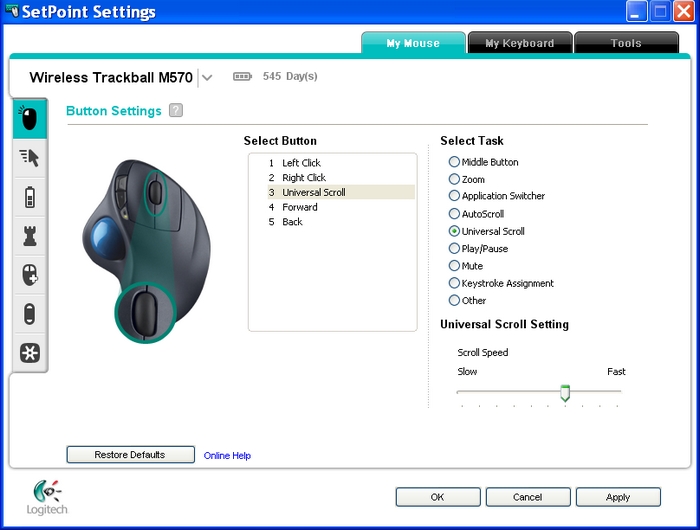Viewport: 700px width, 530px height.
Task: Select 2 Right Click in button list
Action: click(x=341, y=178)
